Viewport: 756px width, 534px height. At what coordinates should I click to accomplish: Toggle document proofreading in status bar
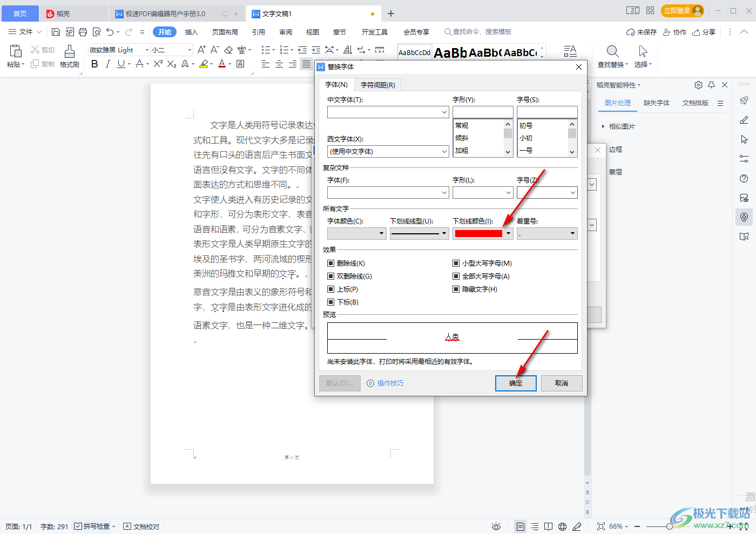pyautogui.click(x=141, y=526)
